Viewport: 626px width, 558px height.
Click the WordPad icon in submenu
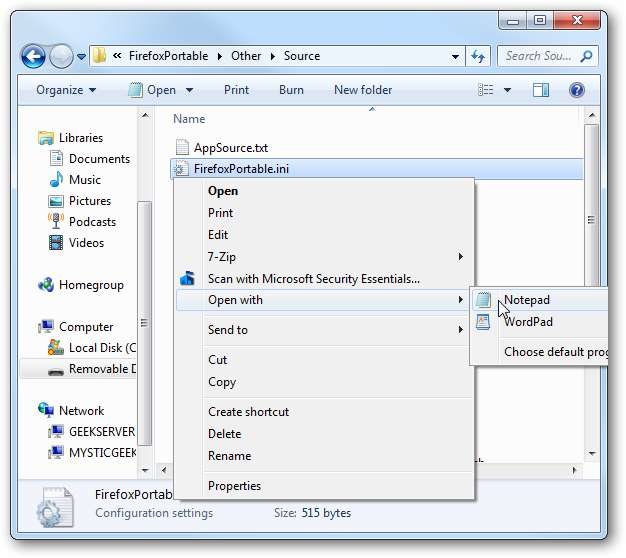[x=484, y=322]
